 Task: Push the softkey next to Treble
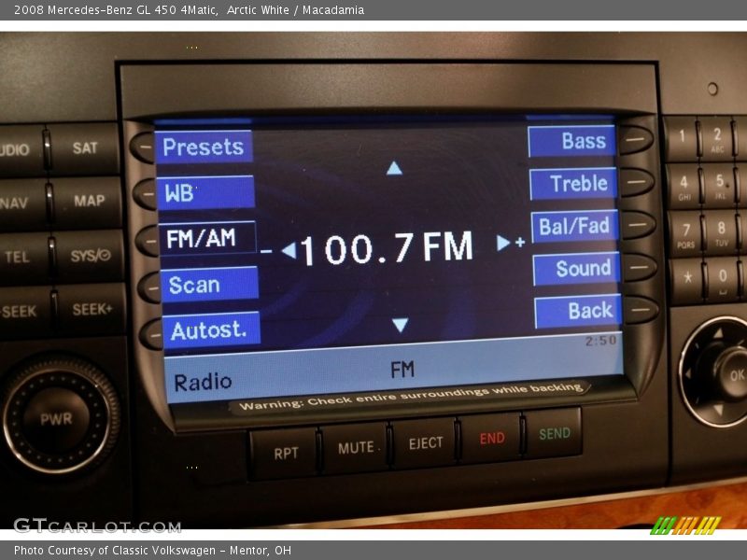[x=637, y=182]
